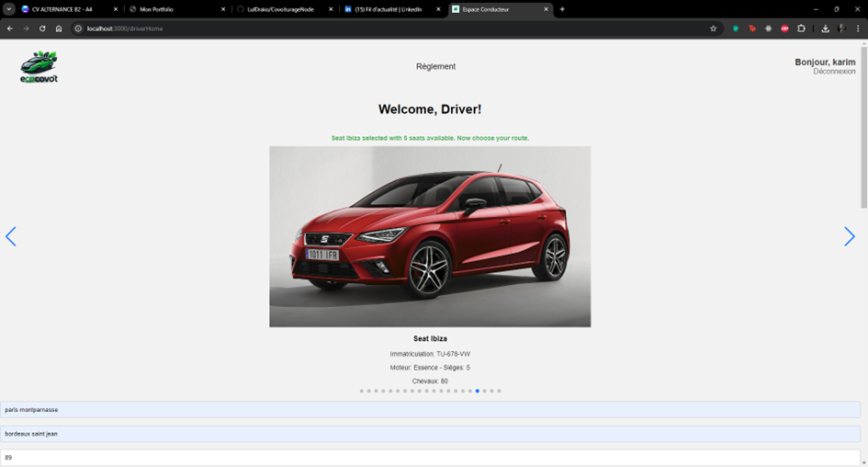Close the Mon Portfolio tab
Image resolution: width=868 pixels, height=467 pixels.
tap(223, 9)
